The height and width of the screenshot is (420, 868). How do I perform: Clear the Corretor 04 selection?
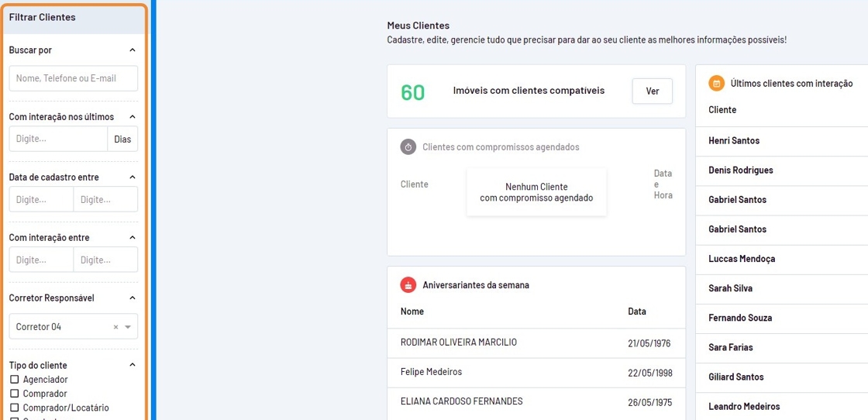tap(116, 327)
